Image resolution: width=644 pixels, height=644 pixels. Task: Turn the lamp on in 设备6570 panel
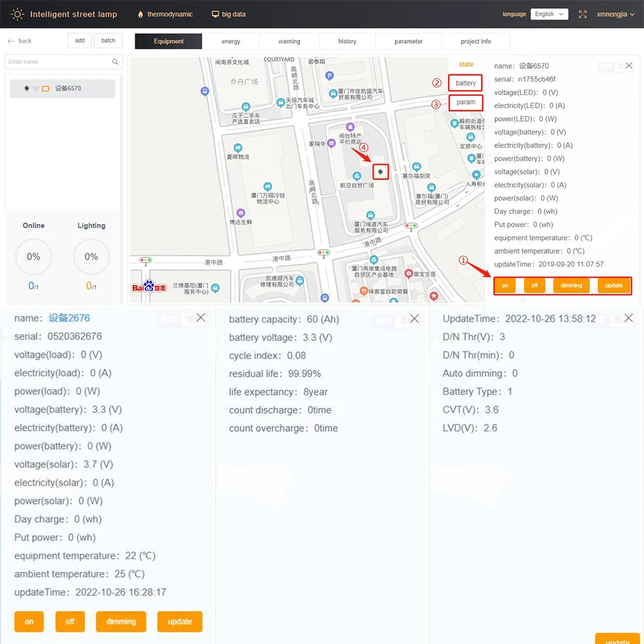point(505,285)
